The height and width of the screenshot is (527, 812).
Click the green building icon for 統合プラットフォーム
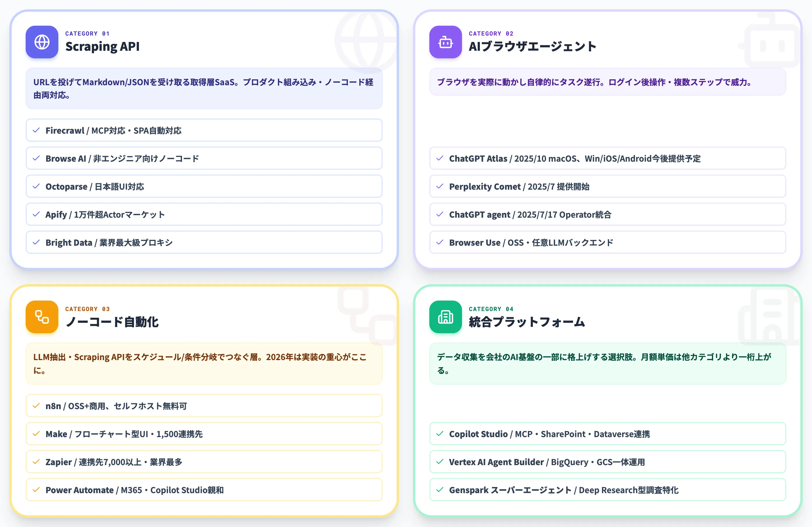[446, 317]
